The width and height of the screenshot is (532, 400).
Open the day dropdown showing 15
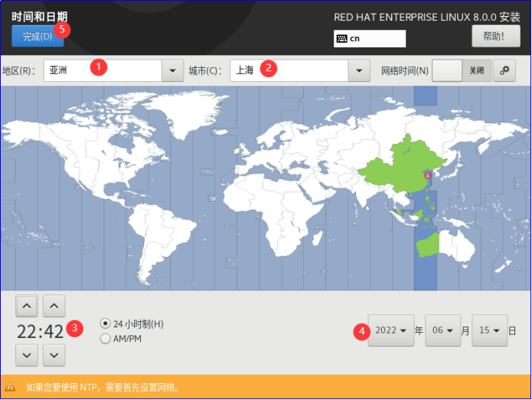[x=490, y=330]
